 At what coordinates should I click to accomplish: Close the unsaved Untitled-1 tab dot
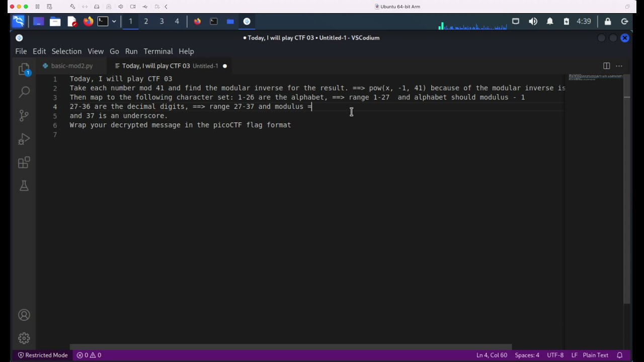pos(225,66)
